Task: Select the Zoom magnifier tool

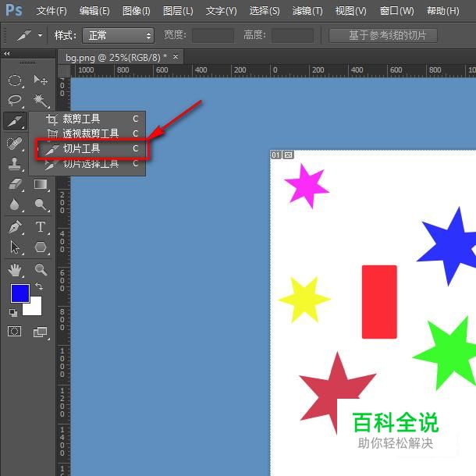Action: pos(41,269)
